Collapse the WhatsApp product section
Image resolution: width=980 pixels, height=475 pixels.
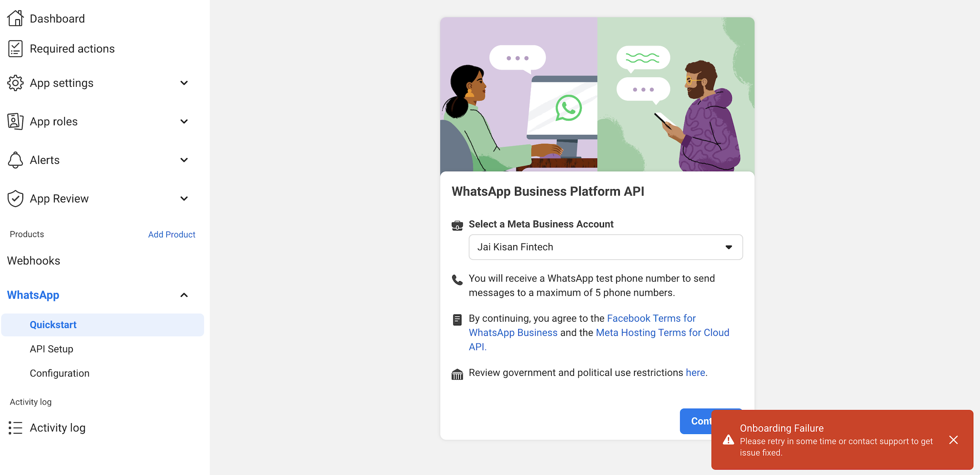(x=184, y=295)
